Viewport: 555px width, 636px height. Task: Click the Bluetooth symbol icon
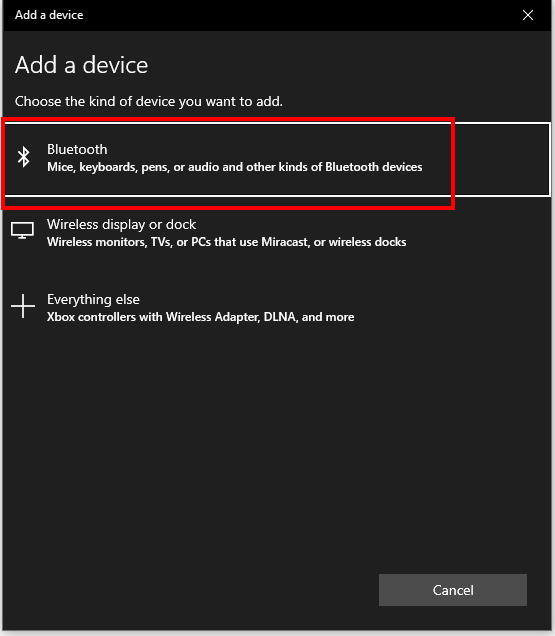coord(24,157)
